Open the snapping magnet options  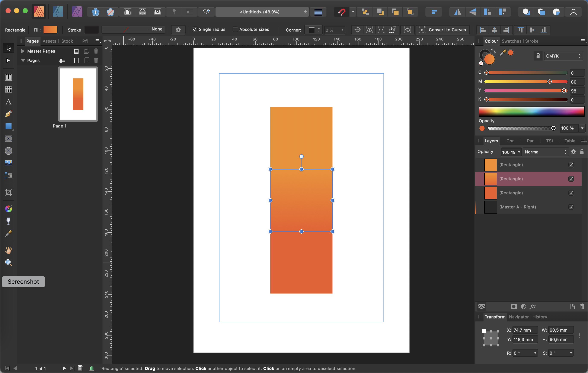352,12
